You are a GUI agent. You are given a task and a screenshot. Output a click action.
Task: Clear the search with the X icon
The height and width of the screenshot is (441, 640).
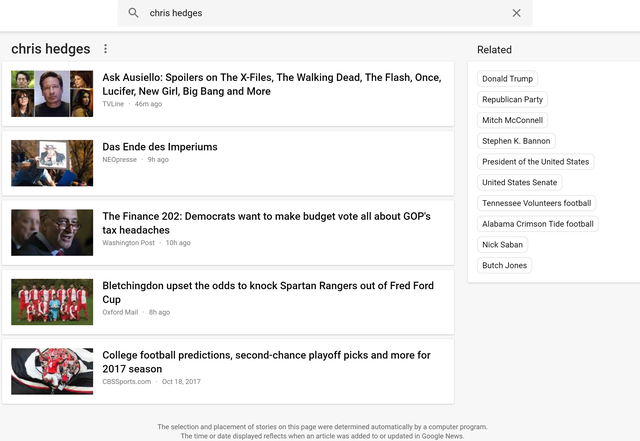516,13
